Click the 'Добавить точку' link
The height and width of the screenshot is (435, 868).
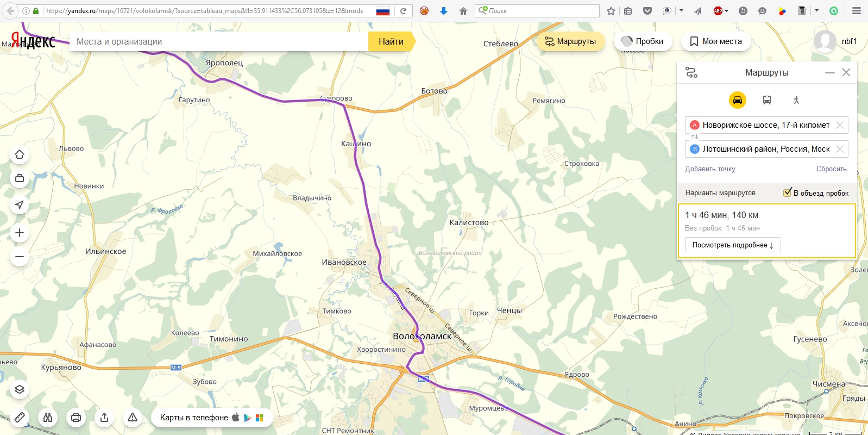coord(710,169)
